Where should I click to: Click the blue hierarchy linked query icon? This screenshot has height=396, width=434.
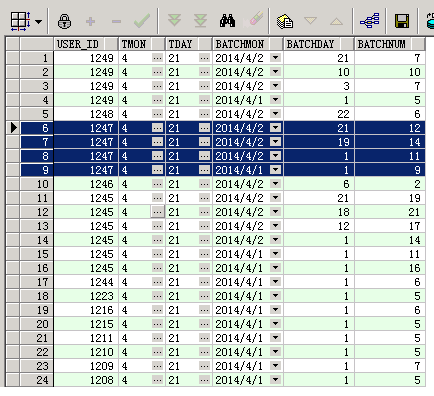tap(370, 21)
